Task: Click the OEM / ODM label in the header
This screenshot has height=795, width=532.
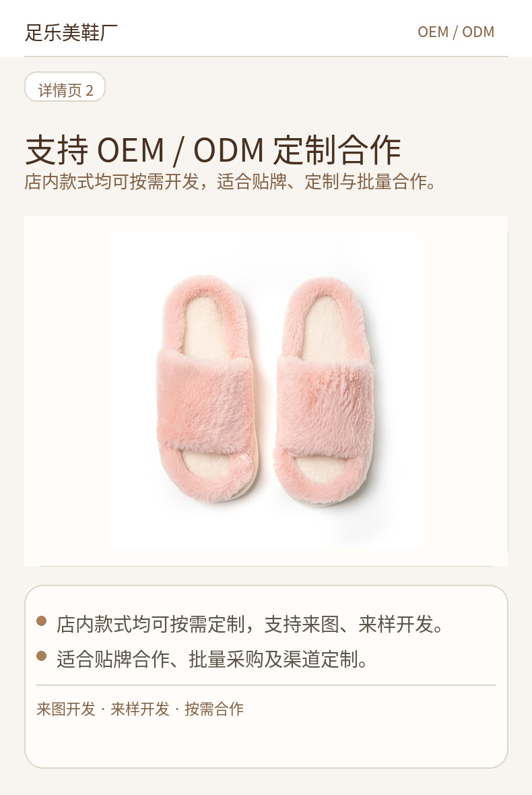Action: coord(455,32)
